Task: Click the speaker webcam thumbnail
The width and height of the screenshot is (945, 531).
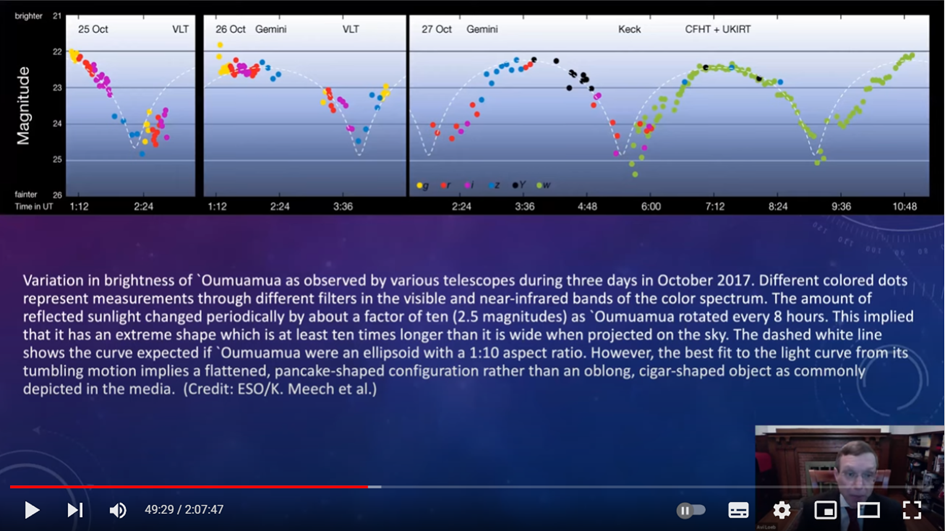Action: point(849,478)
